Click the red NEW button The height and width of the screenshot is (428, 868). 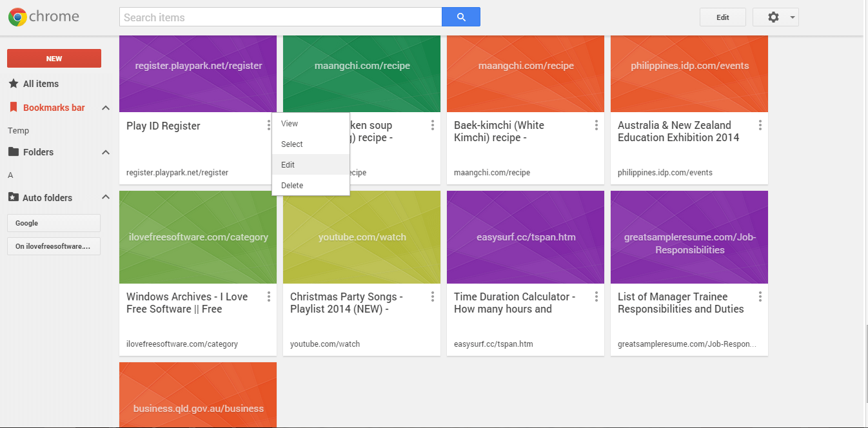click(x=54, y=58)
